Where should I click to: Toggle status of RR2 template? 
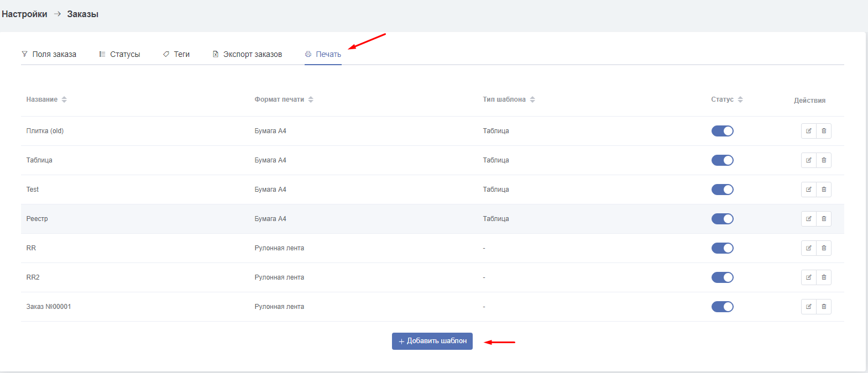pos(722,277)
